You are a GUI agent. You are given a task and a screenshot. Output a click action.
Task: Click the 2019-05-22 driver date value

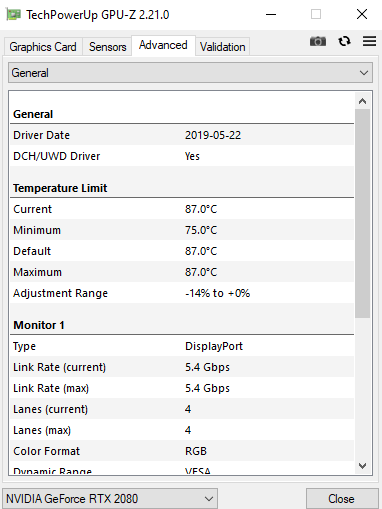[x=213, y=135]
